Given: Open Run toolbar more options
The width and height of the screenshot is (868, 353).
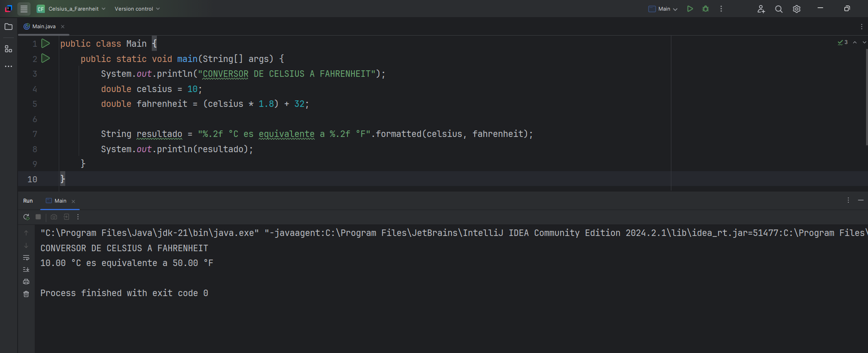Looking at the screenshot, I should click(78, 217).
